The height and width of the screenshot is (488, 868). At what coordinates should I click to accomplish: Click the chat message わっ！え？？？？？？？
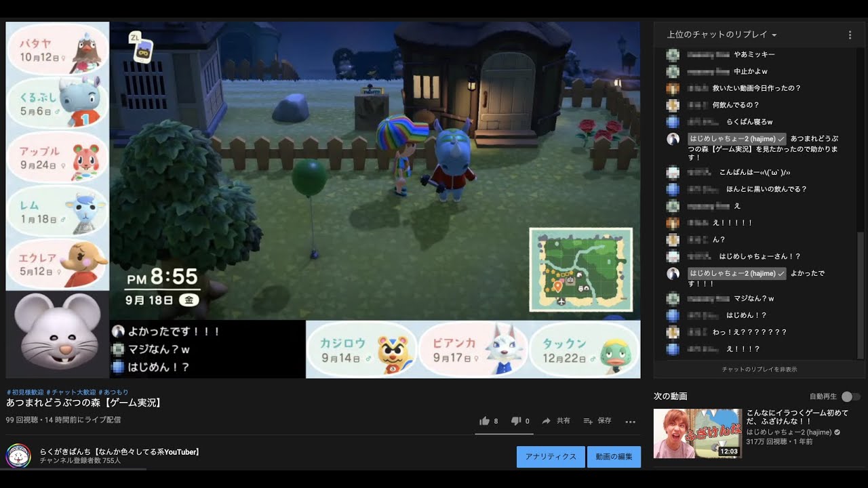coord(749,332)
